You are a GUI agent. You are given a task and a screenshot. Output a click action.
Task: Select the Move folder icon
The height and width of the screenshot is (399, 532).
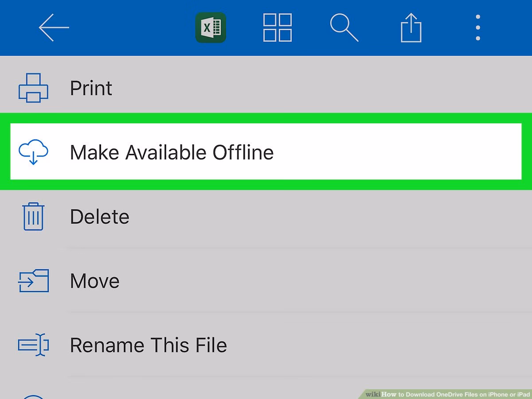33,280
